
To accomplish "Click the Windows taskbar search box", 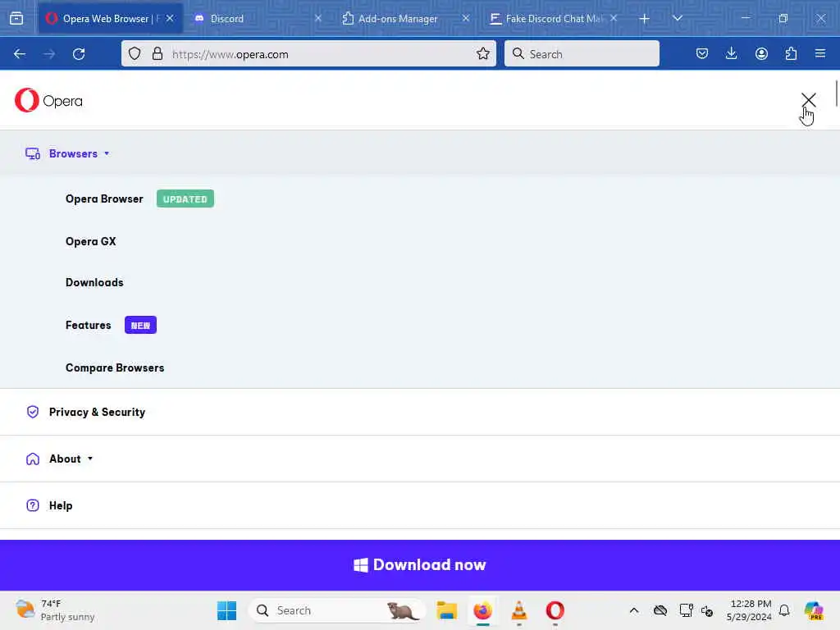I will [x=337, y=610].
